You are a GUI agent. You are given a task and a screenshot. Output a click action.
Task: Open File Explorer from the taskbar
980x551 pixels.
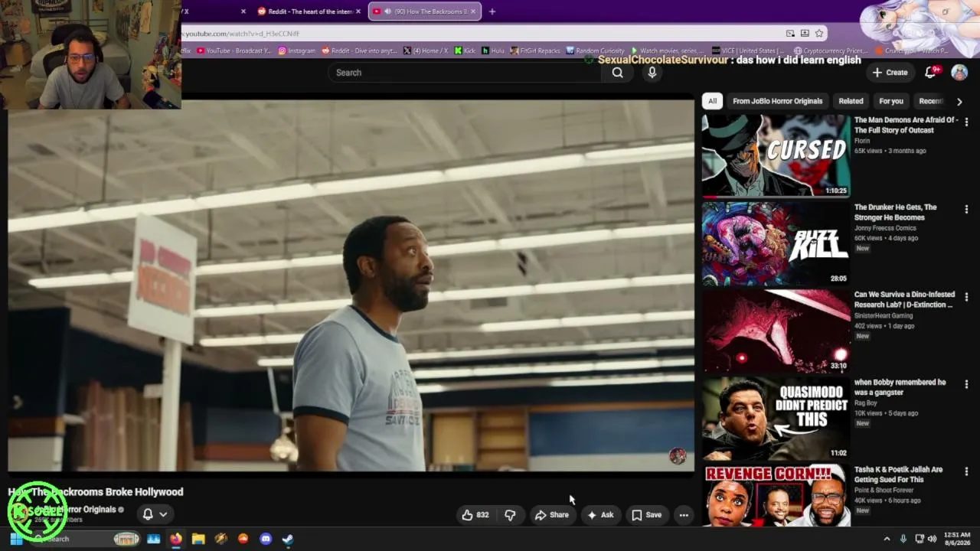pyautogui.click(x=198, y=539)
